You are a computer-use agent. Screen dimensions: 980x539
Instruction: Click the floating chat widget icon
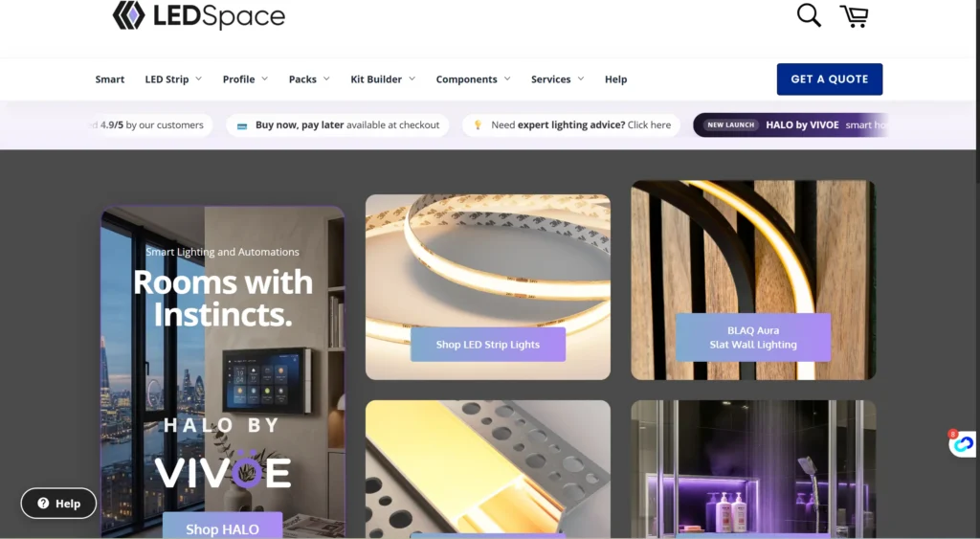point(963,443)
